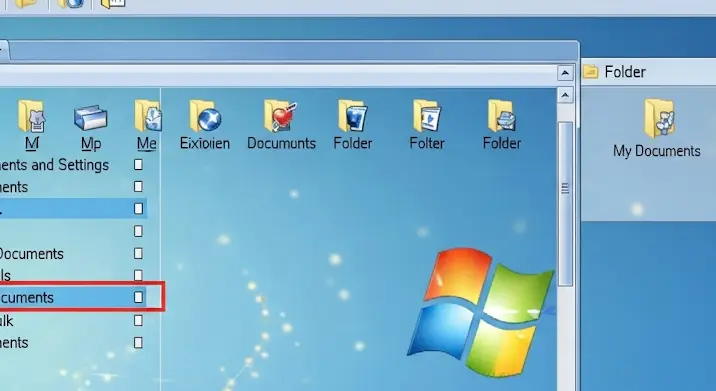Click the globe folder icon in top toolbar

coord(70,4)
